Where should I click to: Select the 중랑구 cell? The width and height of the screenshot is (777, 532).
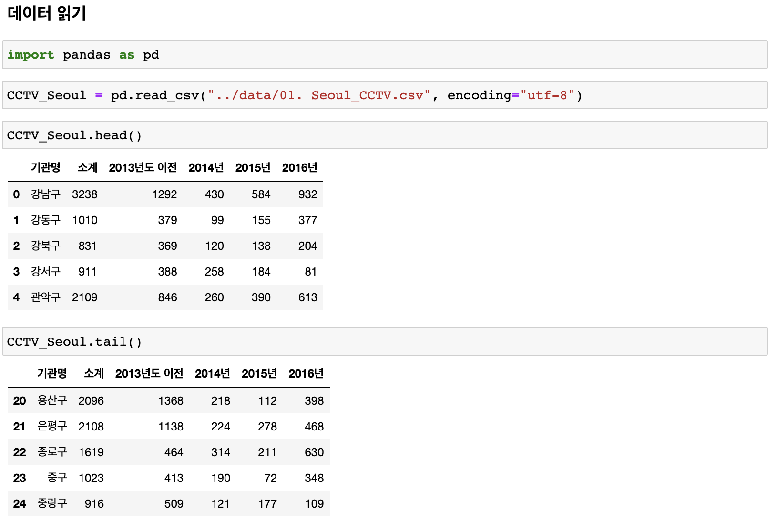(x=52, y=503)
